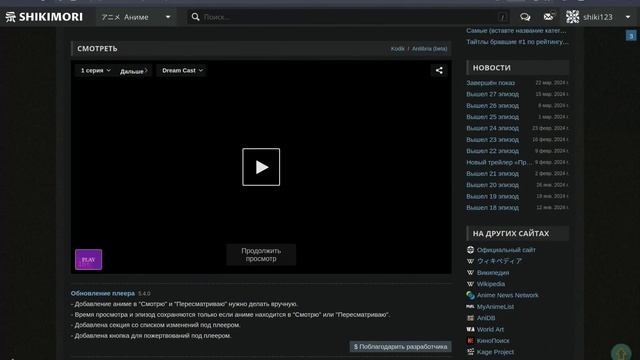This screenshot has width=640, height=360.
Task: Open Вышел 25 эпизод news
Action: [x=493, y=117]
